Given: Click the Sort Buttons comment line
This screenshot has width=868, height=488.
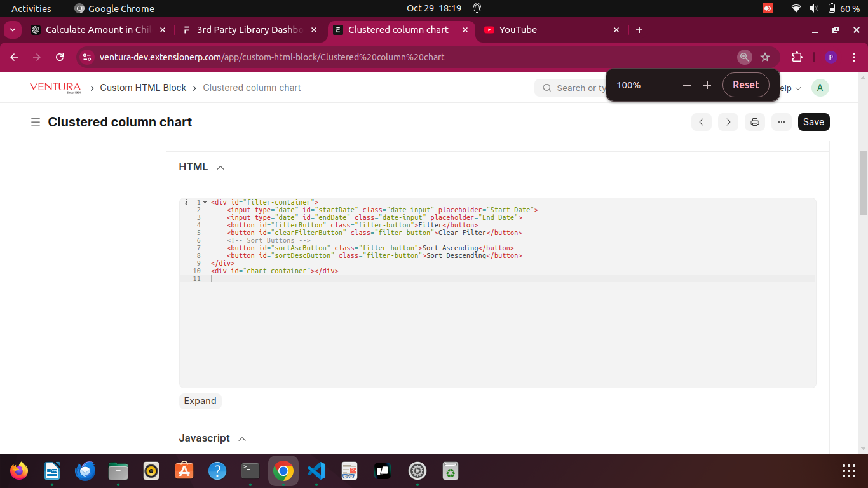Looking at the screenshot, I should (269, 240).
